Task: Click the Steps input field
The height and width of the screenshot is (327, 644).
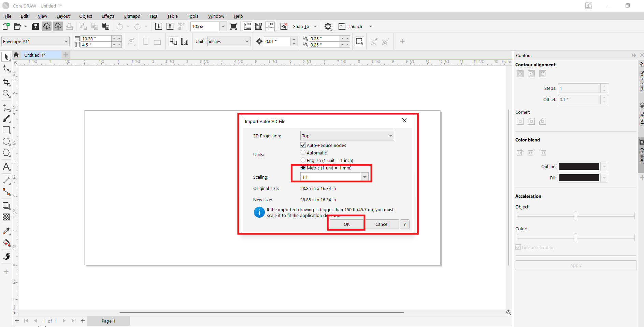Action: pyautogui.click(x=579, y=88)
